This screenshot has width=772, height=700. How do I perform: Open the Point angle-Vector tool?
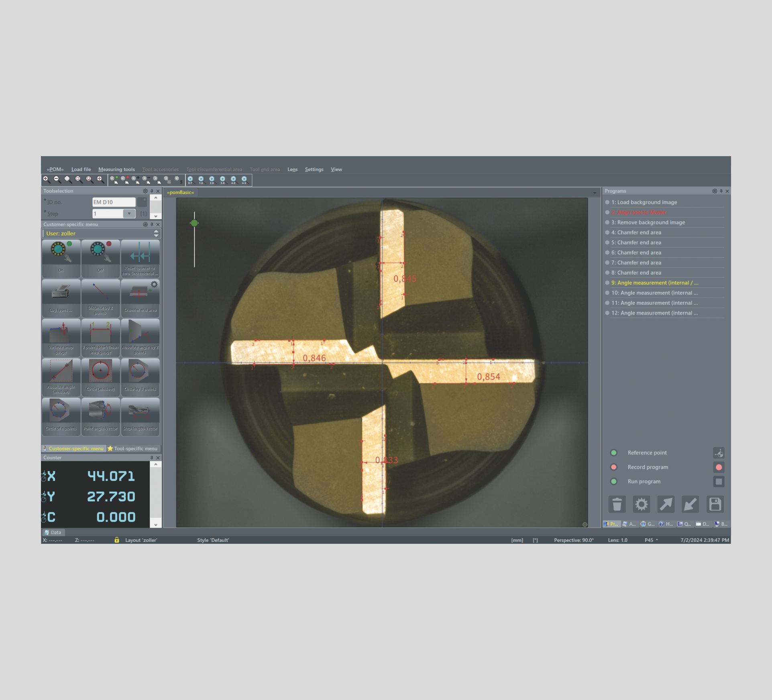[x=100, y=416]
